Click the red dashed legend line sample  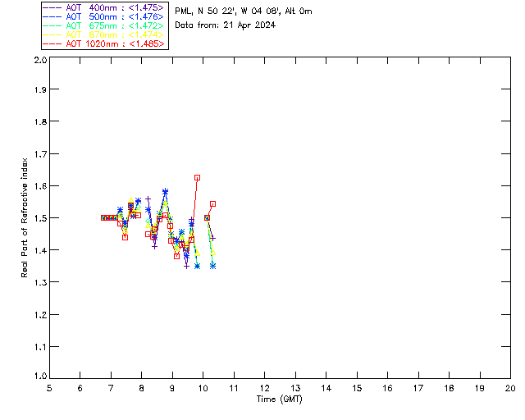pos(52,43)
